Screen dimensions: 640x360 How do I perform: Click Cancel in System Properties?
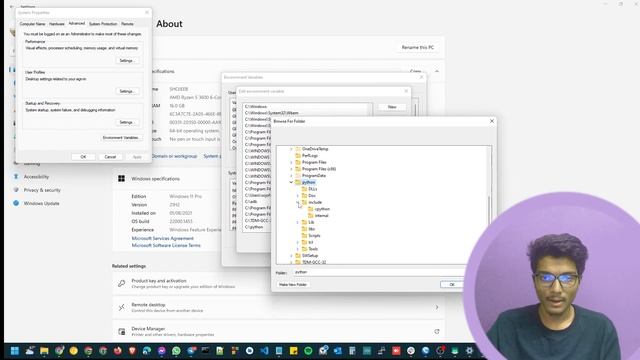point(110,157)
